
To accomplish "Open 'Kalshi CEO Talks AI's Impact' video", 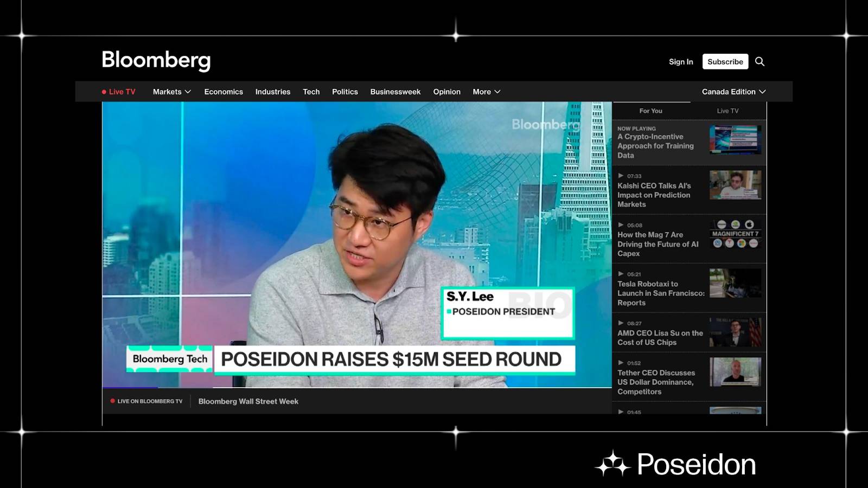I will [x=654, y=195].
